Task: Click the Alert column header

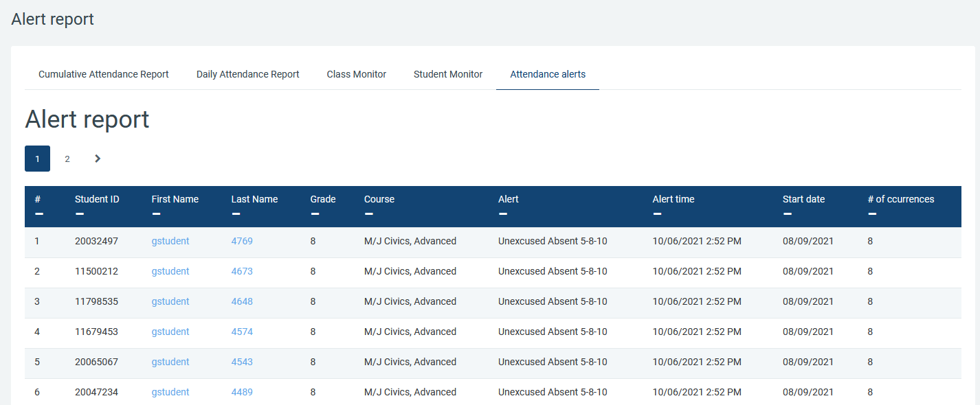Action: [509, 199]
